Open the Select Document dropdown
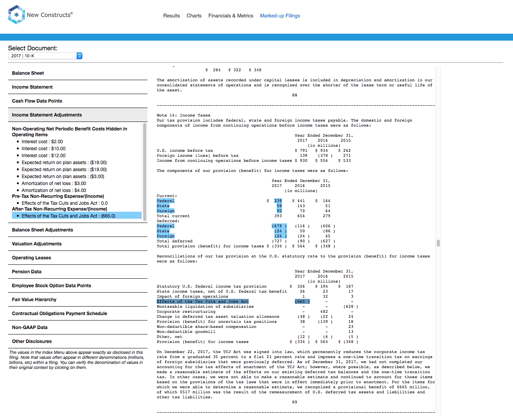The image size is (513, 420). tap(45, 56)
